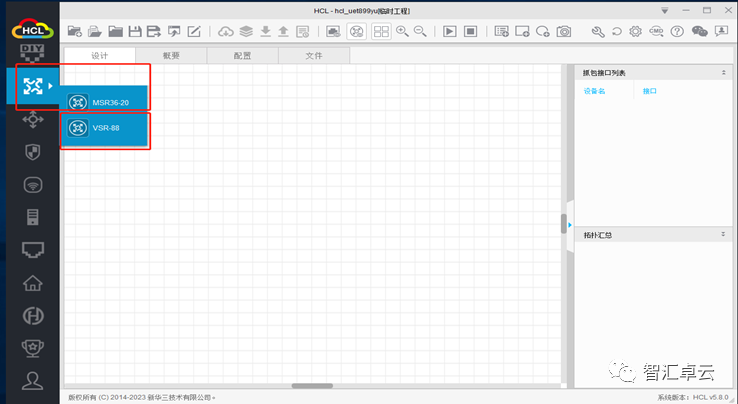Click the 设备名 column header
738x404 pixels.
tap(594, 91)
